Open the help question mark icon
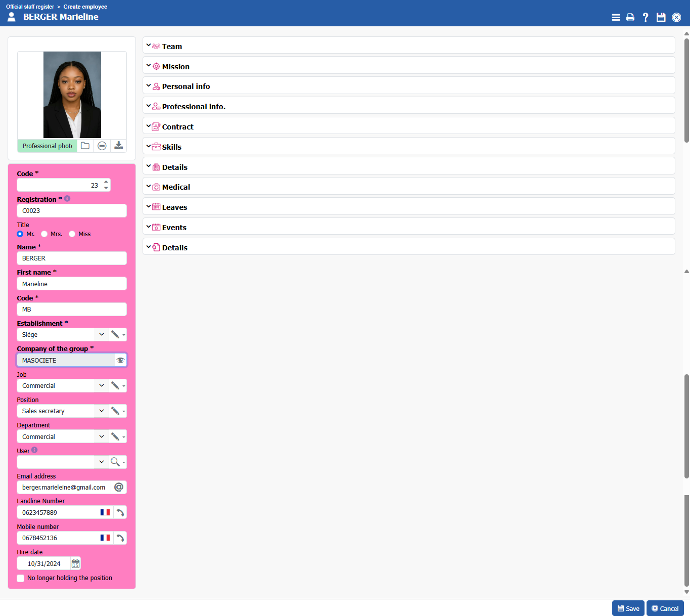690x616 pixels. (x=646, y=17)
